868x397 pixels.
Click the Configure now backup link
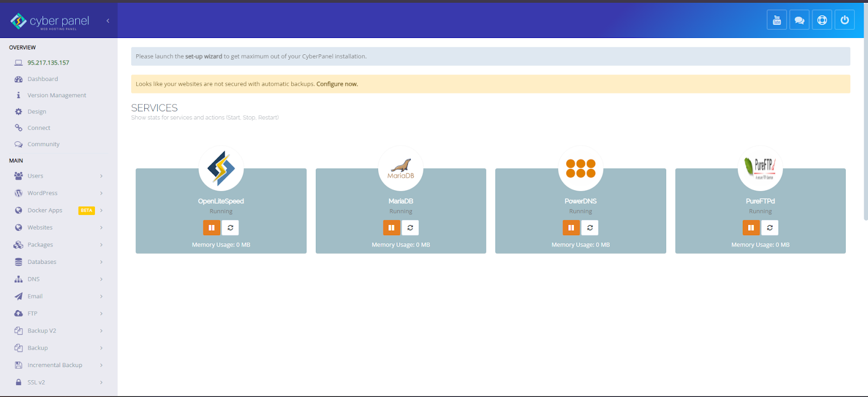(x=337, y=84)
